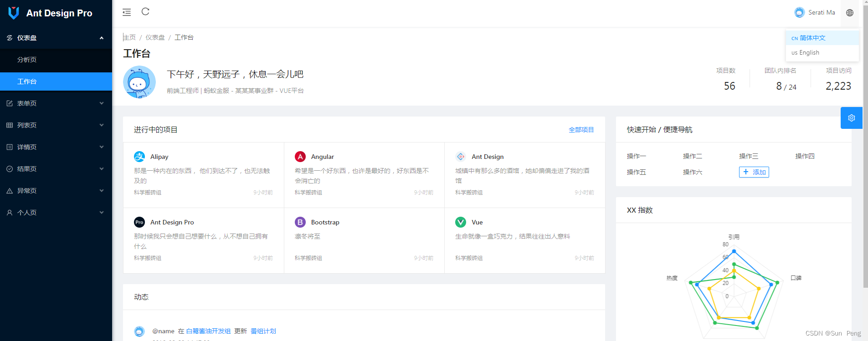Click the 异常页 warning triangle icon
The width and height of the screenshot is (868, 341).
click(10, 191)
